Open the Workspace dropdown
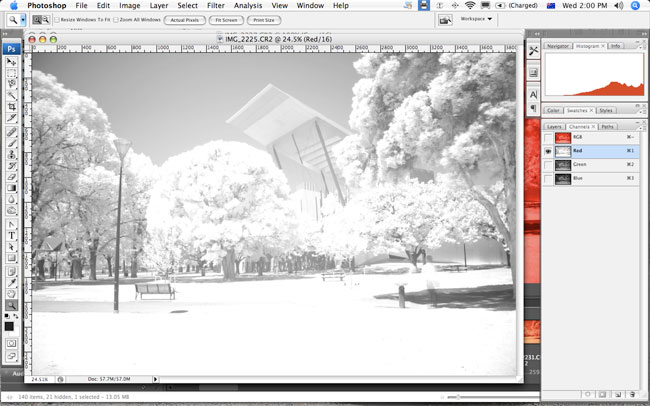The image size is (650, 406). [476, 19]
